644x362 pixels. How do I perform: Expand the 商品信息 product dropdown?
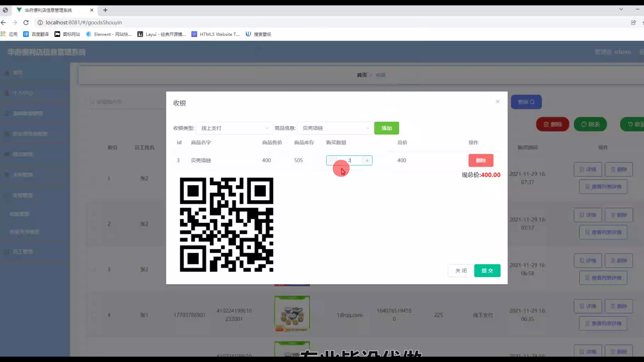[x=335, y=128]
